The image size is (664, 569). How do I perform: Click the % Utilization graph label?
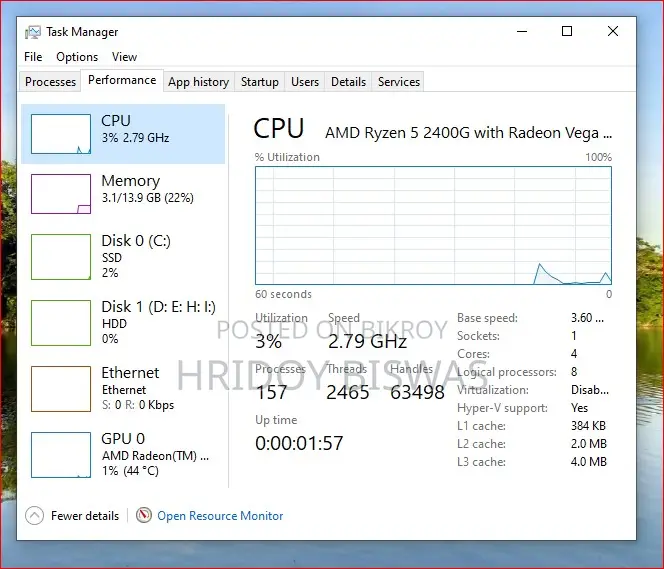(287, 157)
